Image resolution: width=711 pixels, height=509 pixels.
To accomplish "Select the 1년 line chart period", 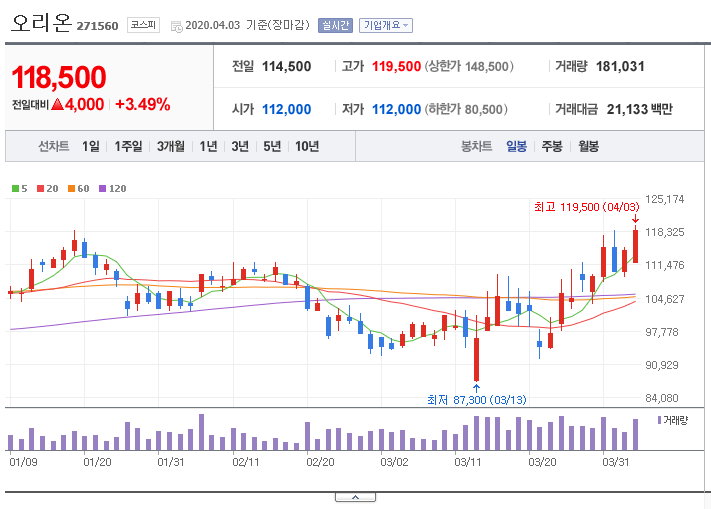I will 209,146.
